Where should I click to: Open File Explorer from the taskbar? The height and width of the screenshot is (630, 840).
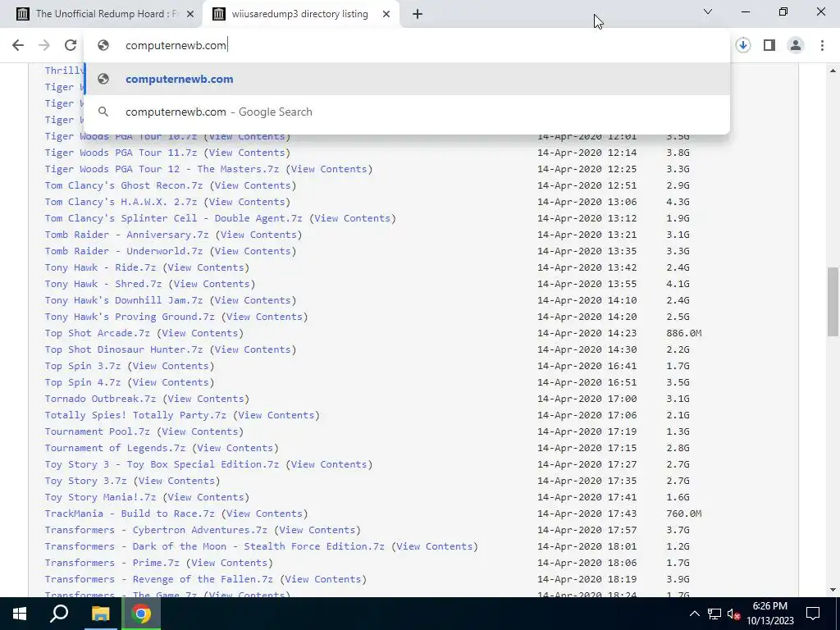point(100,614)
